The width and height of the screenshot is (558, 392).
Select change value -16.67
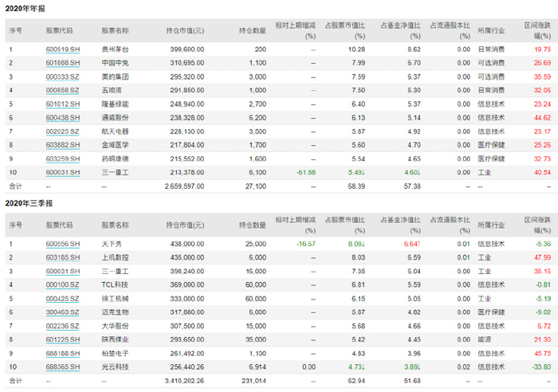(x=306, y=244)
